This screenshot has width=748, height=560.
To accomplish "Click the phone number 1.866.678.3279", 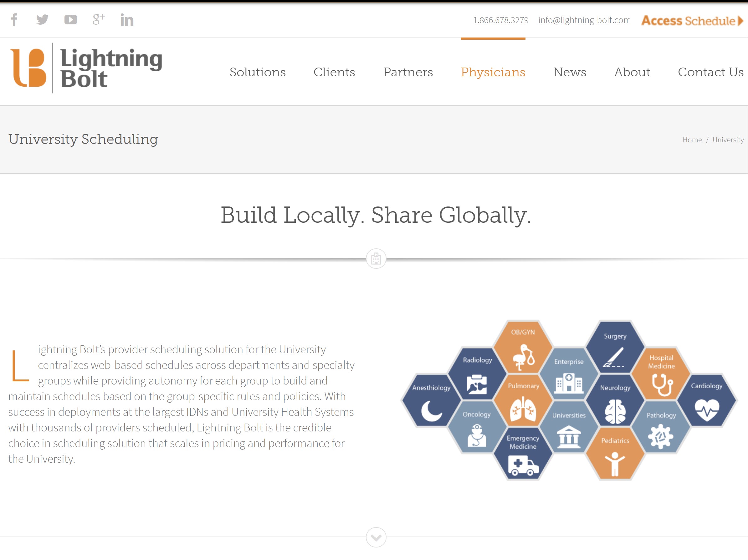I will [x=500, y=20].
